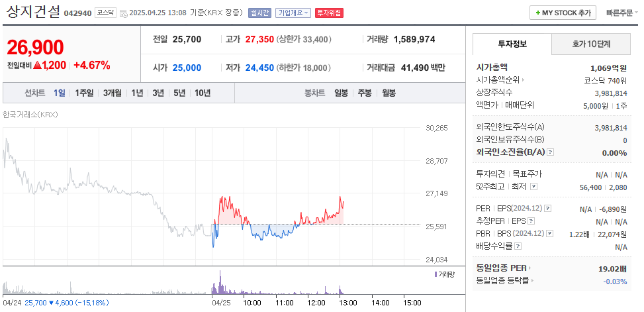The image size is (644, 312).
Task: Click the 동일업종 PER link
Action: [502, 269]
